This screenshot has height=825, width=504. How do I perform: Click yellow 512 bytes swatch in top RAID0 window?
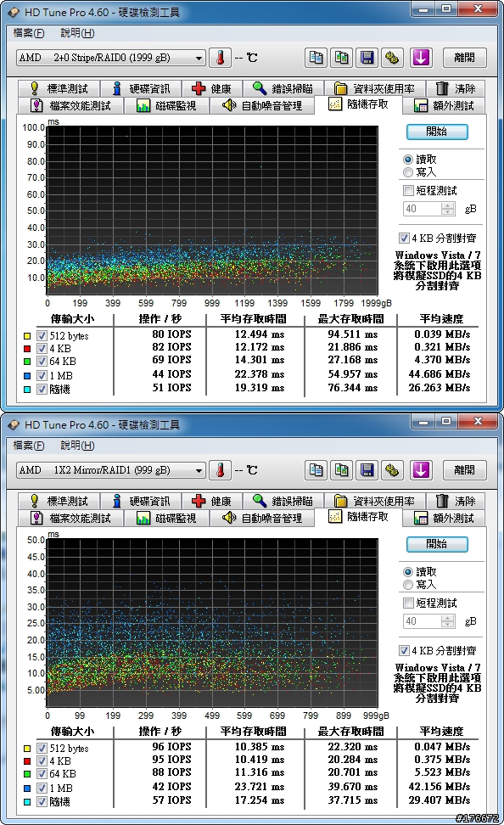[27, 335]
